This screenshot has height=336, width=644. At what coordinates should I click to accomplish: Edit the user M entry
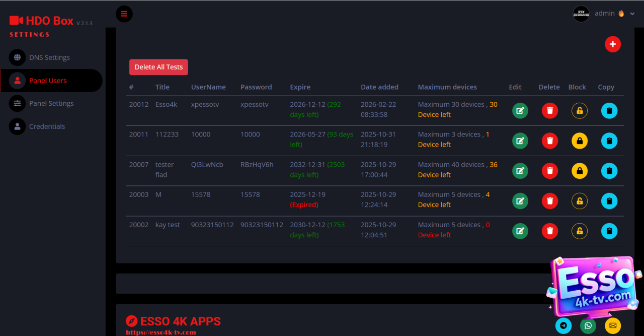(520, 201)
